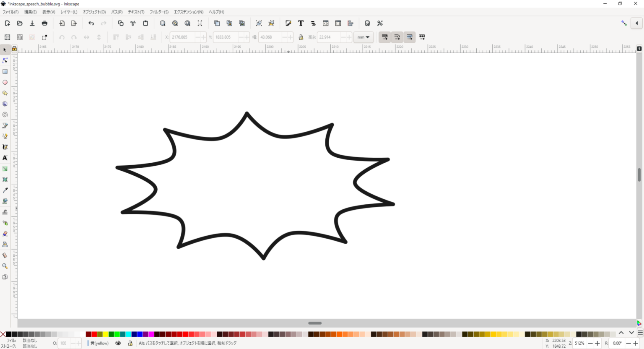Viewport: 644px width, 349px height.
Task: Click the Undo arrow in the toolbar
Action: point(91,23)
